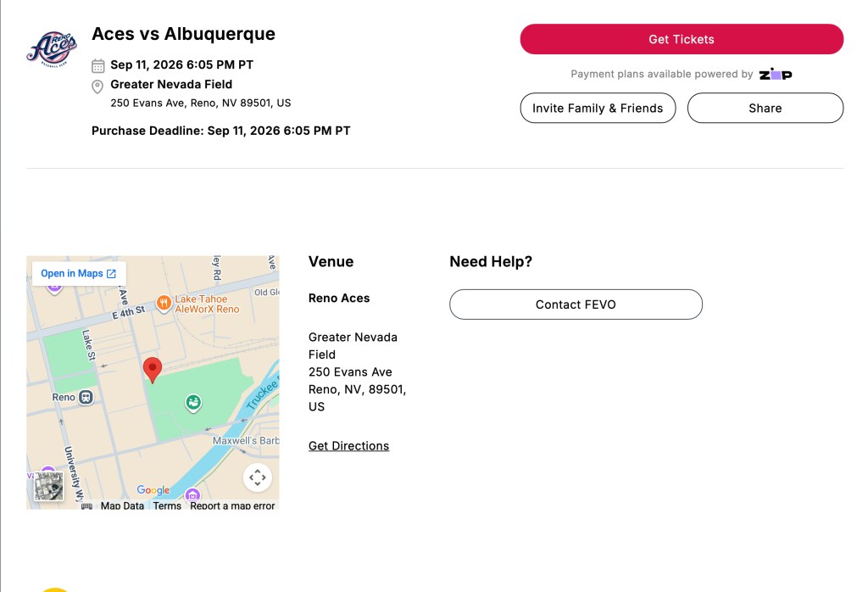Click Invite Family & Friends button

[x=598, y=108]
